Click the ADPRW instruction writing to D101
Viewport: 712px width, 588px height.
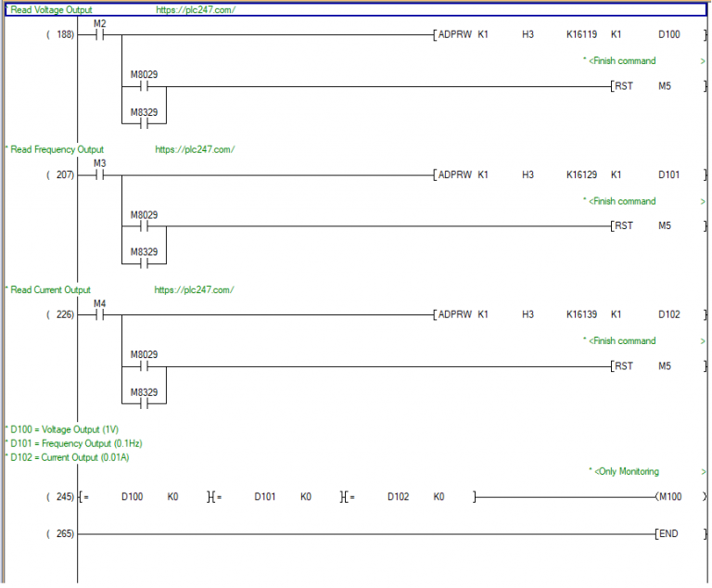pos(570,175)
